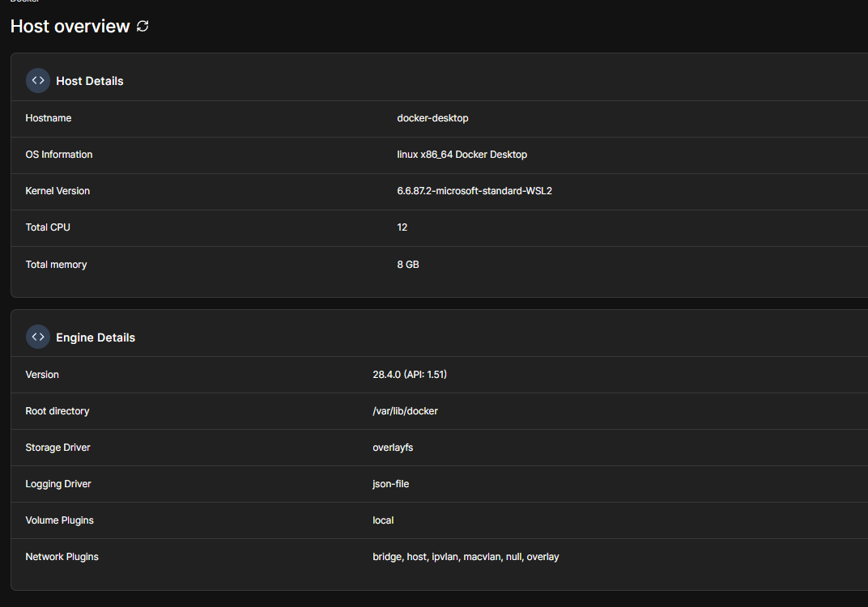Click the Hostname row label
This screenshot has height=607, width=868.
pos(49,118)
